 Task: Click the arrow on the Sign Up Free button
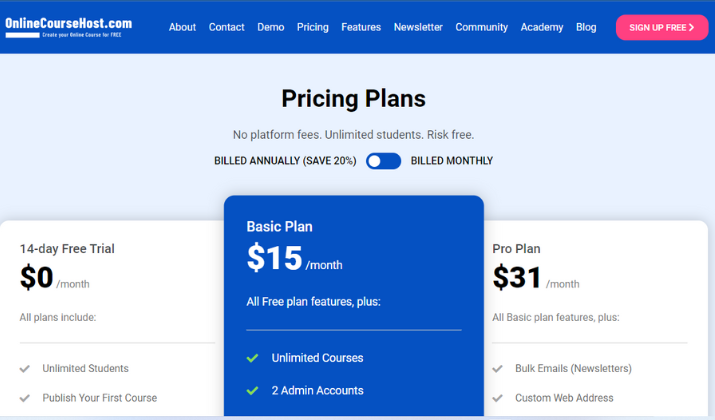click(691, 27)
